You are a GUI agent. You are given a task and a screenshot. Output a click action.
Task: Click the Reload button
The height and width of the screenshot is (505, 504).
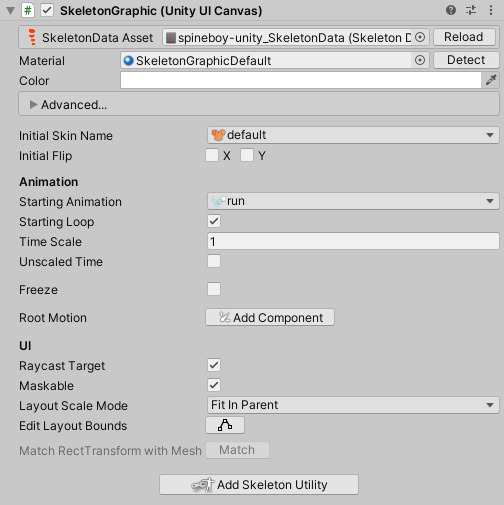[464, 37]
